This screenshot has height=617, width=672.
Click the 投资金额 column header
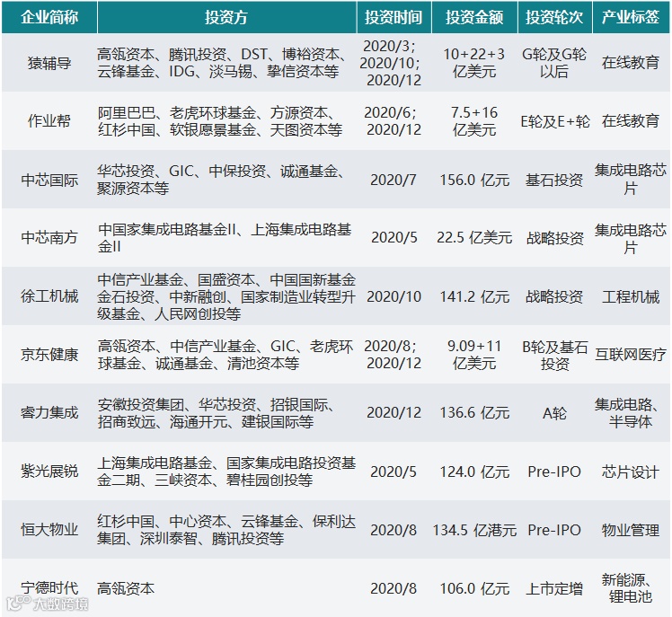coord(474,17)
